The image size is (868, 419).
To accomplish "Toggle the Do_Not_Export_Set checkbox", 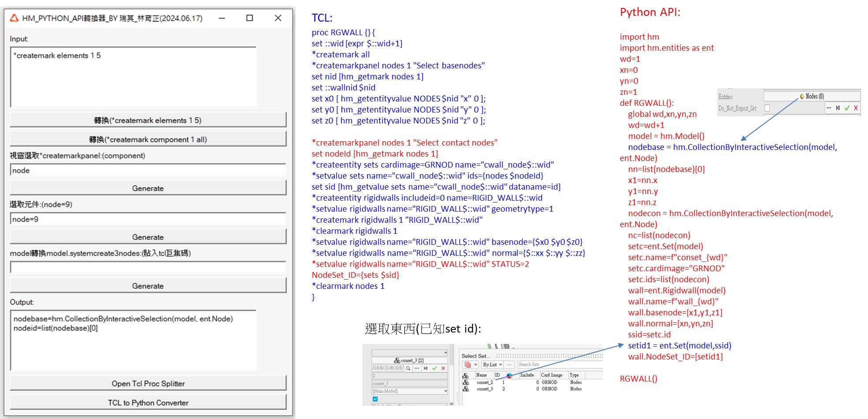I will coord(767,108).
